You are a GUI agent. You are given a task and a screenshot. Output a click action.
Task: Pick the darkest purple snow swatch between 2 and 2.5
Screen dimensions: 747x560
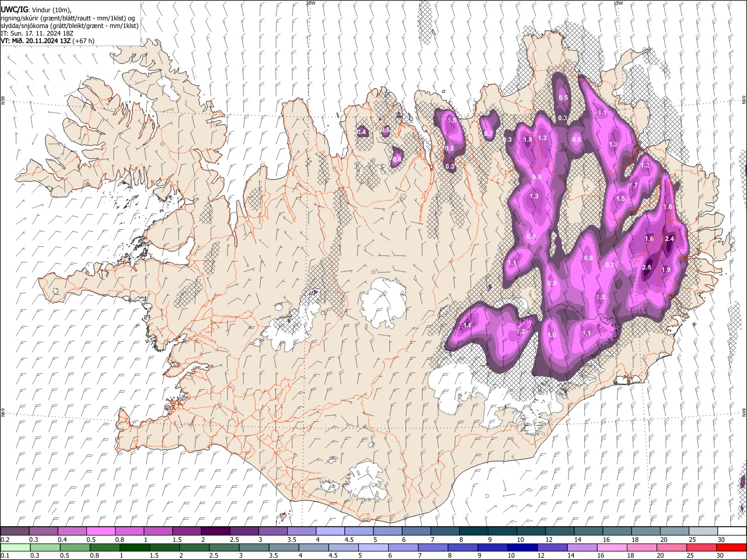pyautogui.click(x=215, y=531)
